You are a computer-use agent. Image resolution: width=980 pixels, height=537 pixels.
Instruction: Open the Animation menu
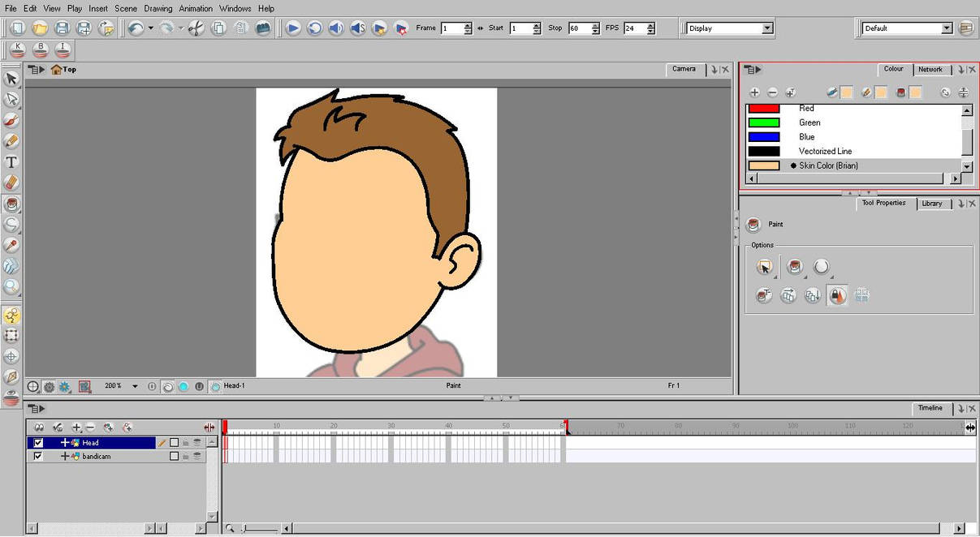click(x=195, y=8)
